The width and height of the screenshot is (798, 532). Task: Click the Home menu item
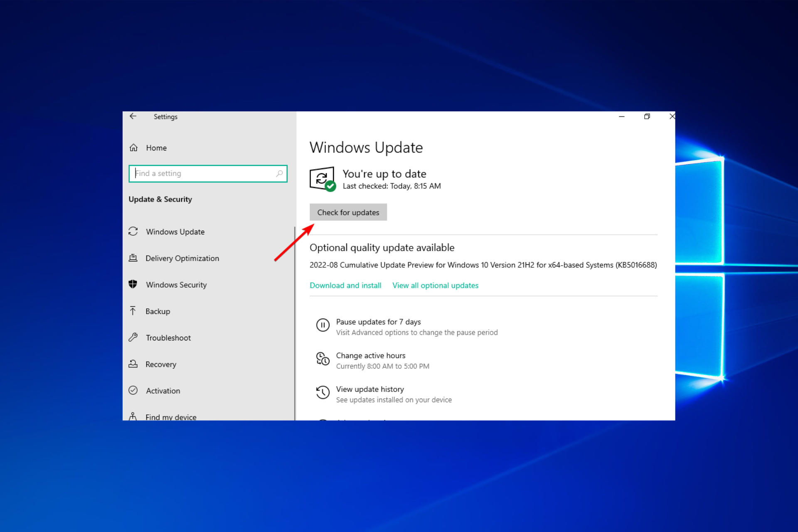coord(155,147)
